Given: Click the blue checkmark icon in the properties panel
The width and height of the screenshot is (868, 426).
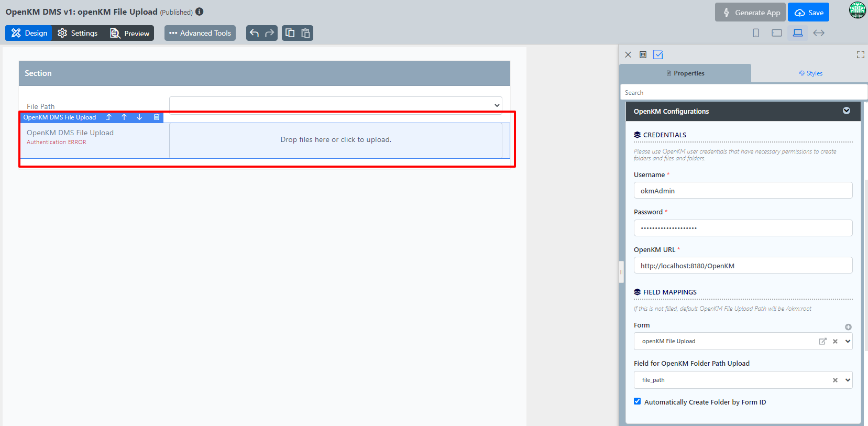Looking at the screenshot, I should pyautogui.click(x=658, y=54).
